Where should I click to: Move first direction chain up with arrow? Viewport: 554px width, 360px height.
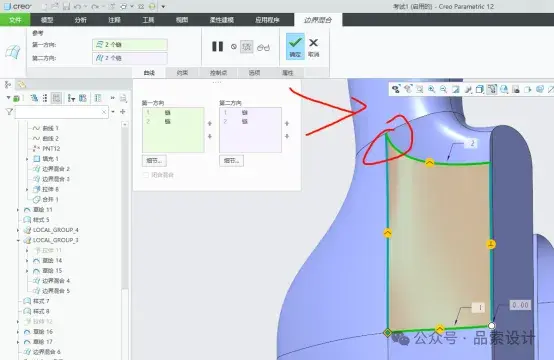(x=210, y=123)
